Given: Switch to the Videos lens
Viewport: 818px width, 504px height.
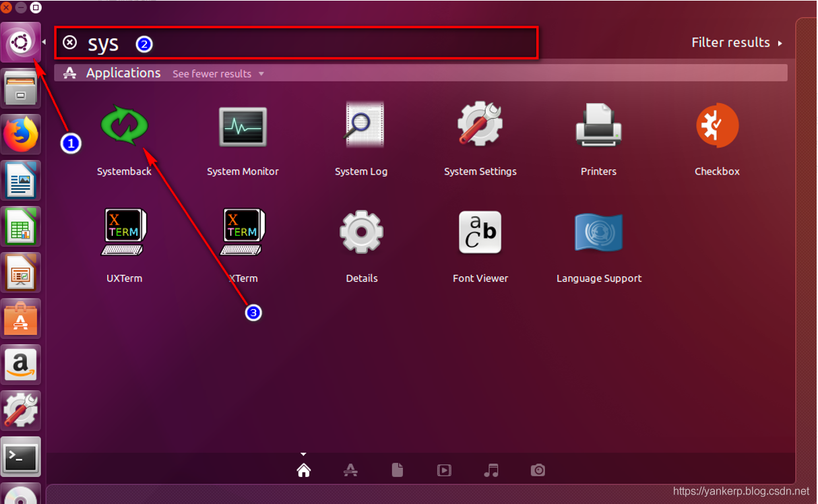Looking at the screenshot, I should tap(444, 470).
